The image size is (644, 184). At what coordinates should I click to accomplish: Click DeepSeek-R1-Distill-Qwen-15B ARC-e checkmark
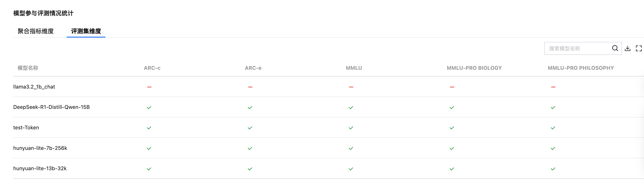click(x=250, y=107)
